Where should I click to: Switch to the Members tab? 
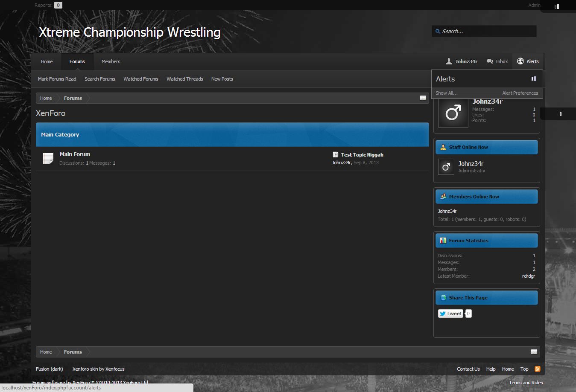click(x=111, y=61)
